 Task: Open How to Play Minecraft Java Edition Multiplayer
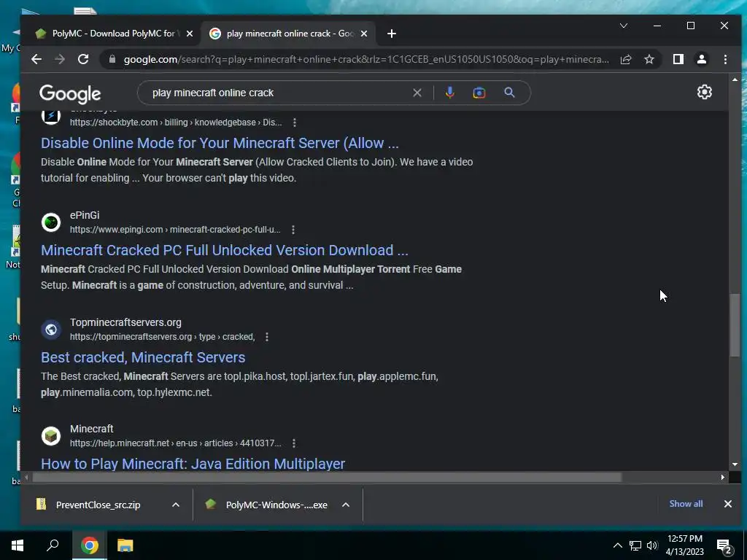point(193,463)
